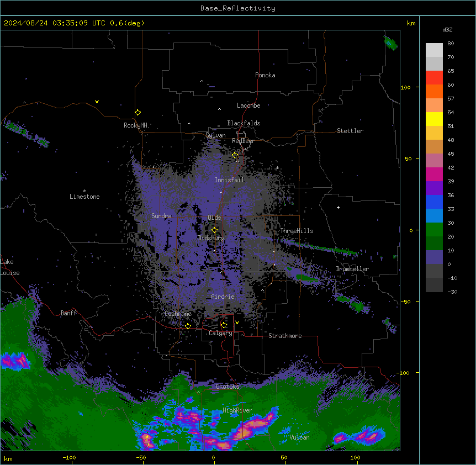Pick the slate purple 0-10 dBZ swatch
The height and width of the screenshot is (465, 476).
click(434, 257)
